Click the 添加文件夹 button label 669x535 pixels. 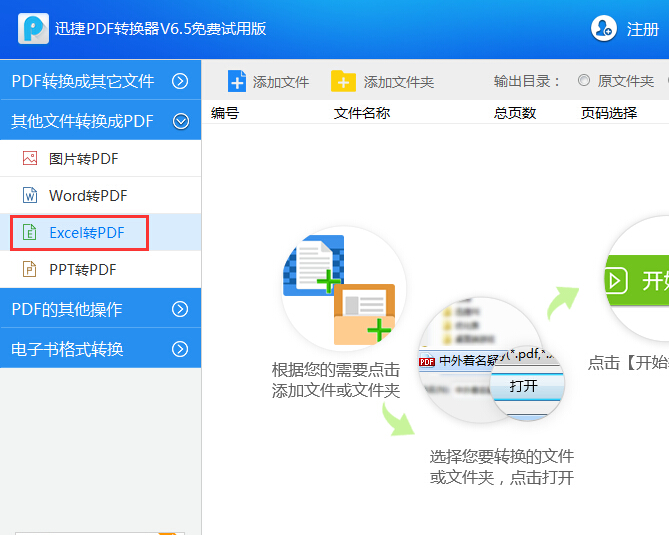[x=398, y=82]
